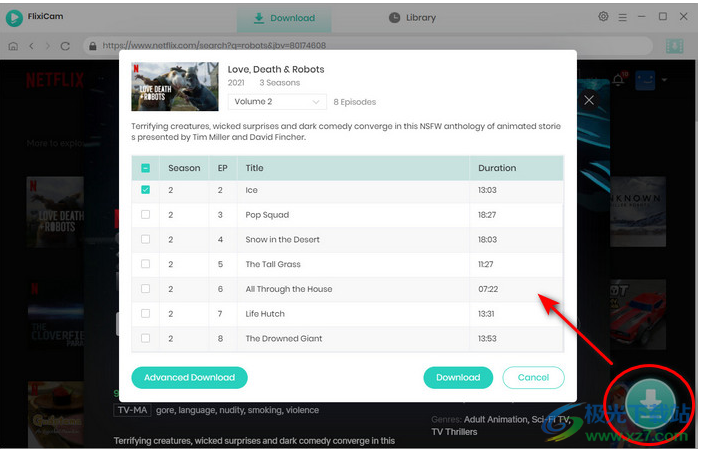Screen dimensions: 701x452
Task: Select the Download tab
Action: [284, 18]
